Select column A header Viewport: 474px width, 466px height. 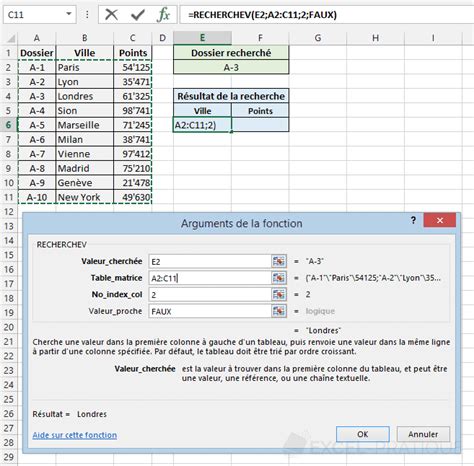click(37, 38)
